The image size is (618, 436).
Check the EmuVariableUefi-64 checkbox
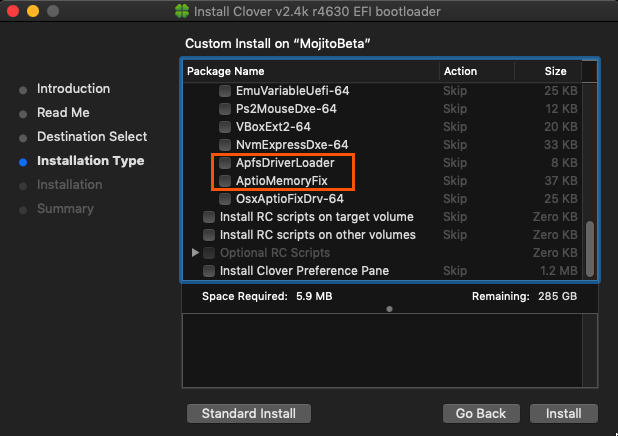pos(225,91)
